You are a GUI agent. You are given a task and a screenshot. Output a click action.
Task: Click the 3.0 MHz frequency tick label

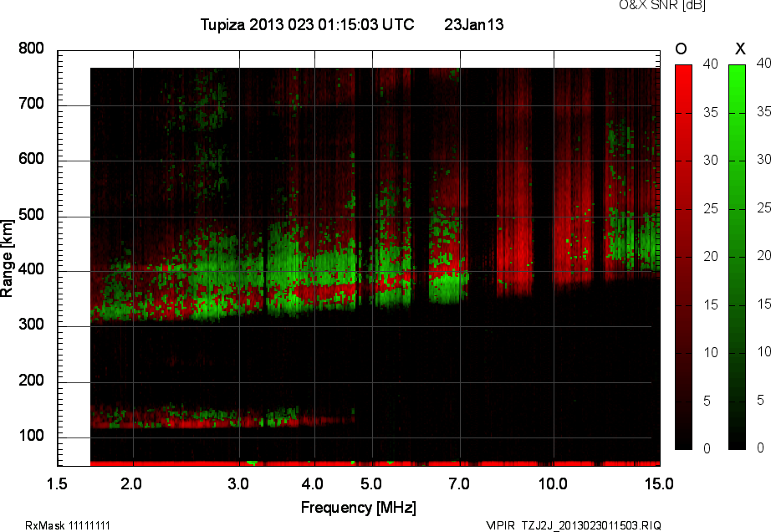click(238, 483)
